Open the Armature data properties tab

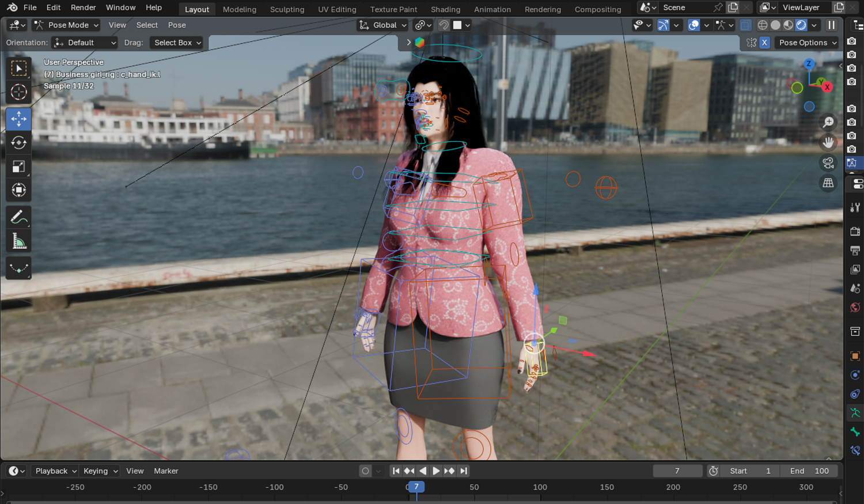(x=855, y=413)
